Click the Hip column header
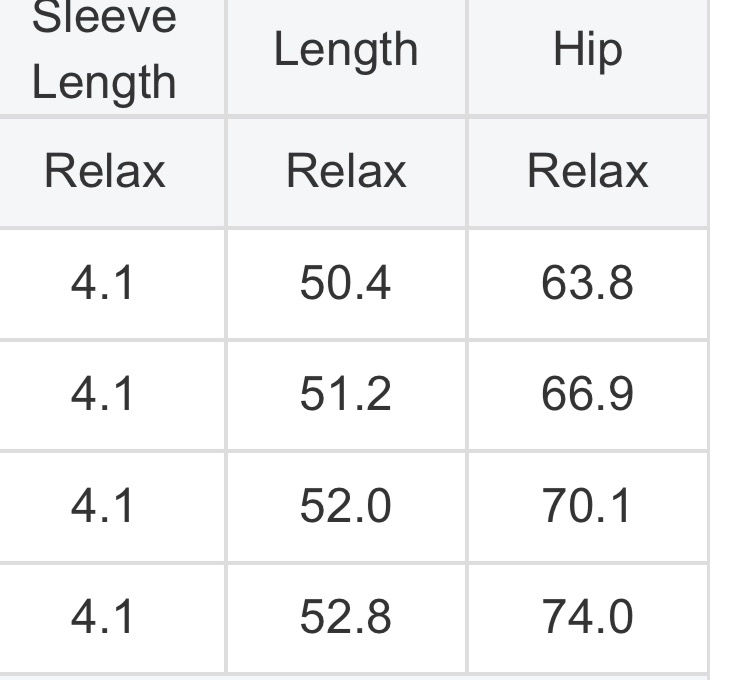Screen dimensions: 751x680 tap(587, 50)
